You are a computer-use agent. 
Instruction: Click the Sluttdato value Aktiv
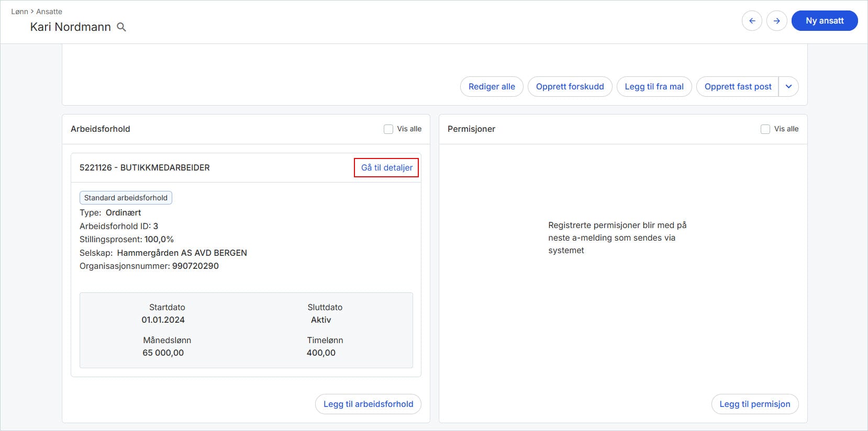point(321,320)
